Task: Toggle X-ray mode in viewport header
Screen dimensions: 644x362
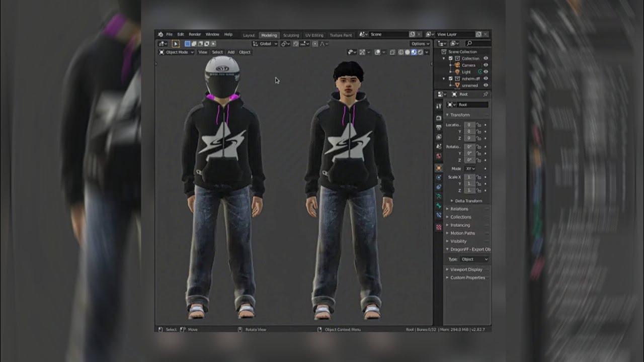Action: pos(392,52)
